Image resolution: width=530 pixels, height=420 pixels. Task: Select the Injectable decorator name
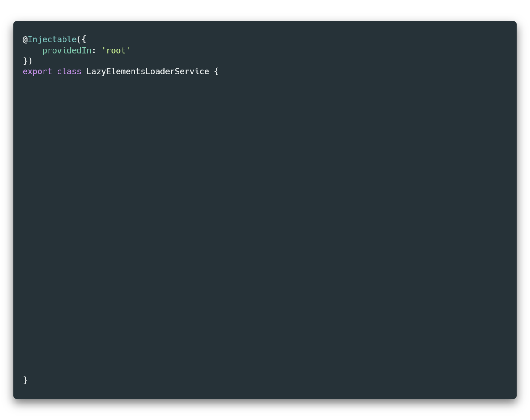coord(52,40)
